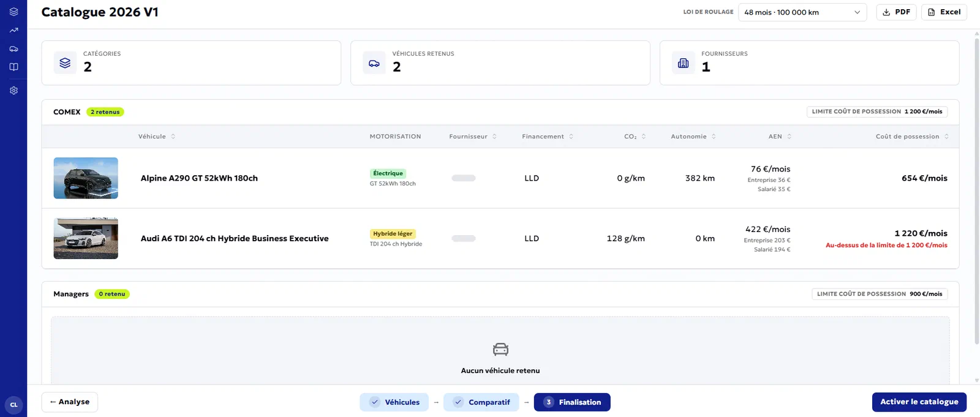This screenshot has height=417, width=980.
Task: Click the '128 g/km' CO₂ value
Action: [x=626, y=238]
